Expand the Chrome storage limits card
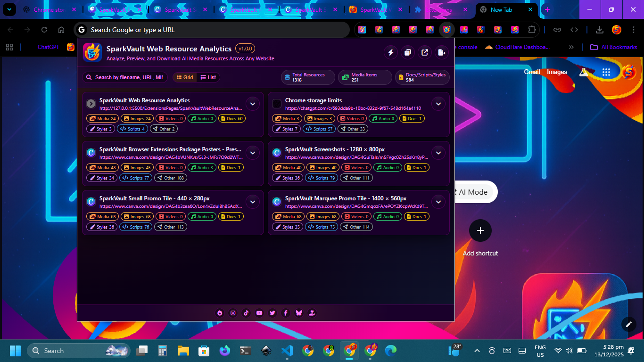The height and width of the screenshot is (362, 644). click(438, 104)
